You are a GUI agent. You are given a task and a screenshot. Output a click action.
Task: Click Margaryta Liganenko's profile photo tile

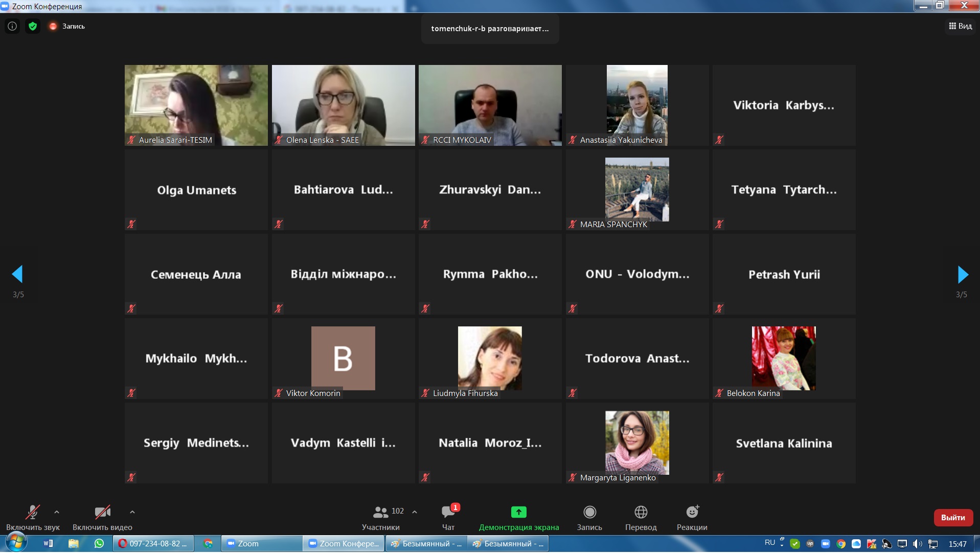pos(637,443)
